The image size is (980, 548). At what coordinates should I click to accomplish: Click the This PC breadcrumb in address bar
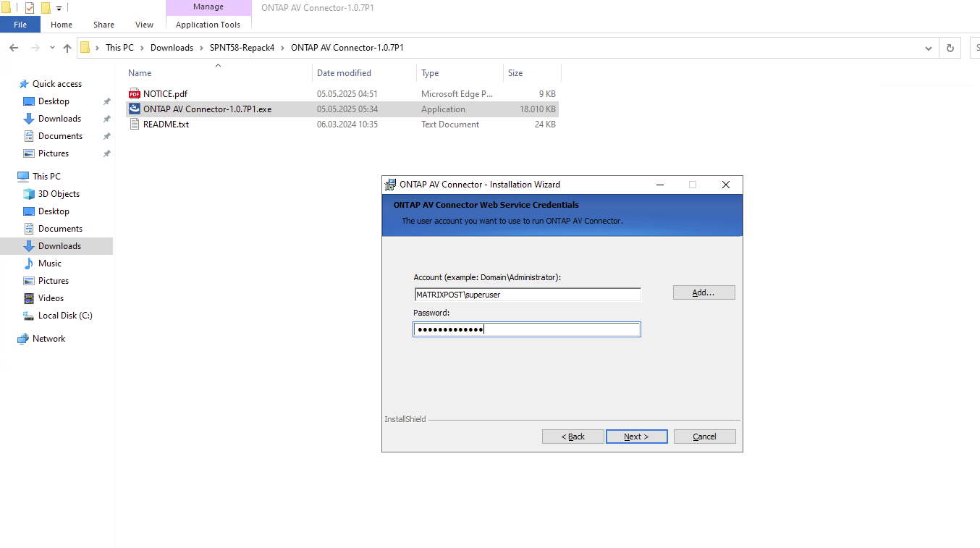coord(119,48)
